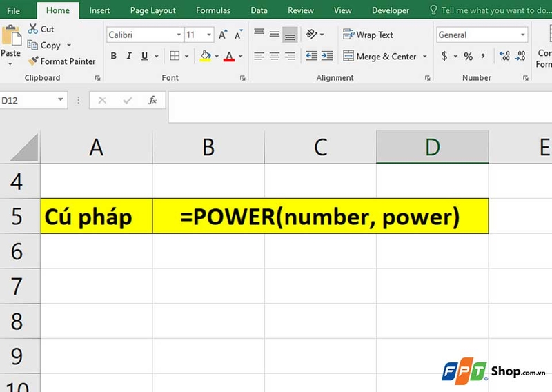Click the Wrap Text button
Viewport: 552px width, 392px height.
pos(368,35)
